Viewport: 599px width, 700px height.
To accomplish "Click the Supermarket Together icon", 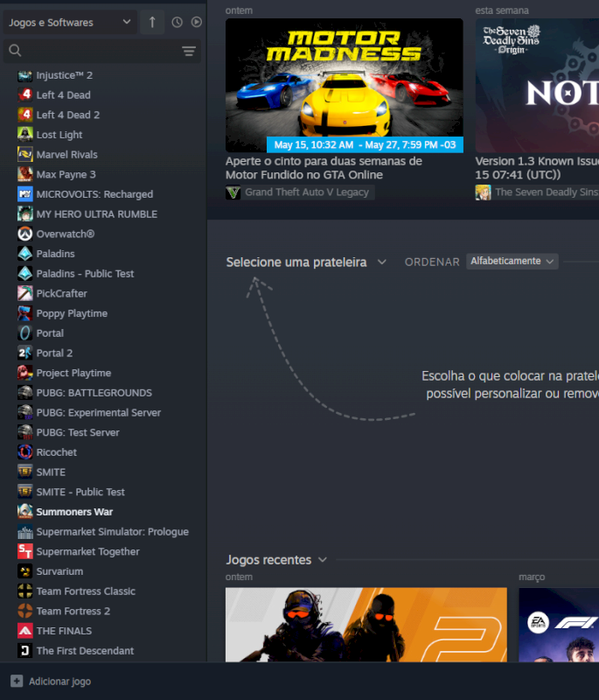I will 25,552.
